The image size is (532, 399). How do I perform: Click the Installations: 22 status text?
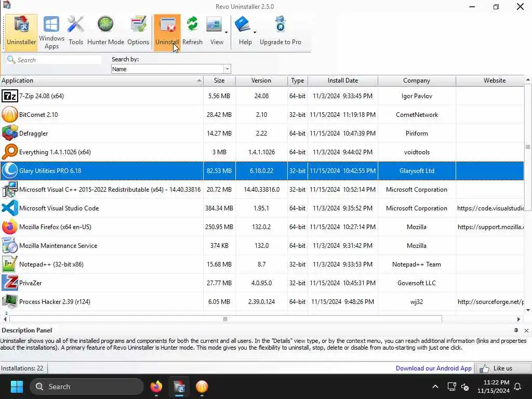tap(22, 368)
